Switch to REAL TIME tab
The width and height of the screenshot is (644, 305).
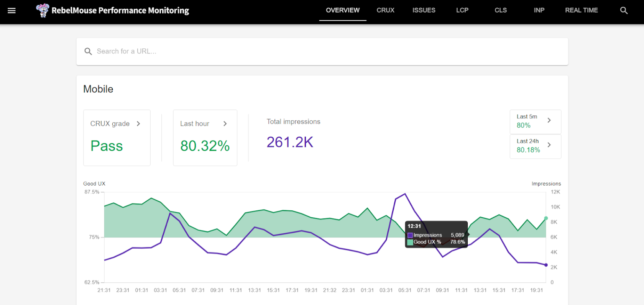(581, 10)
